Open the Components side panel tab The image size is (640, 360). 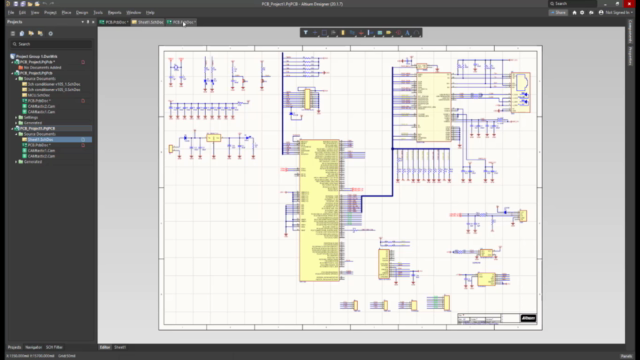tap(630, 31)
